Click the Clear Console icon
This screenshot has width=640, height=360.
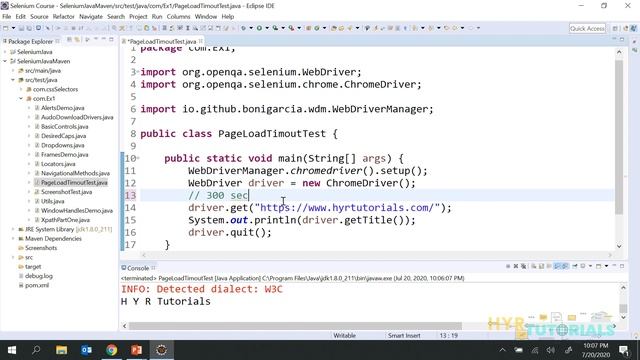(x=533, y=266)
